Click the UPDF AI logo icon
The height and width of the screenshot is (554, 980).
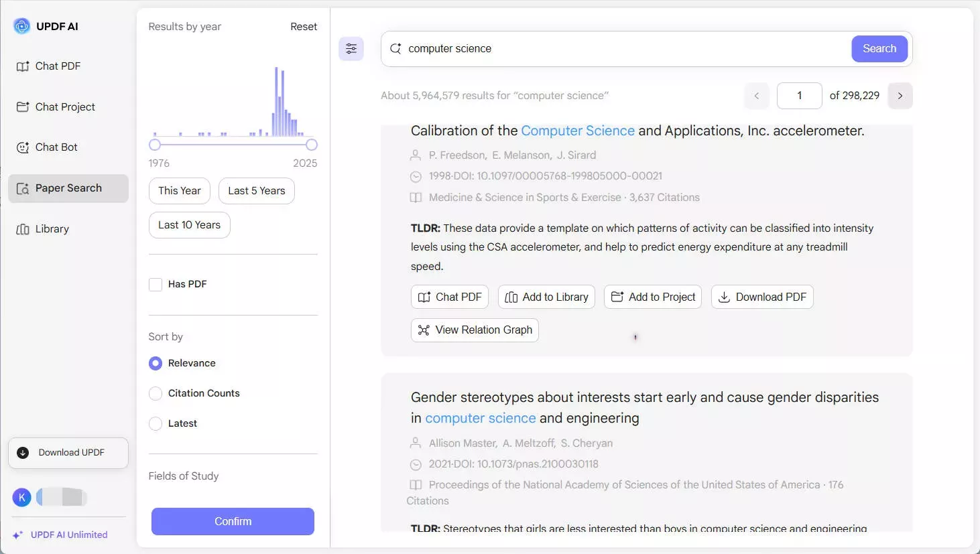coord(22,26)
